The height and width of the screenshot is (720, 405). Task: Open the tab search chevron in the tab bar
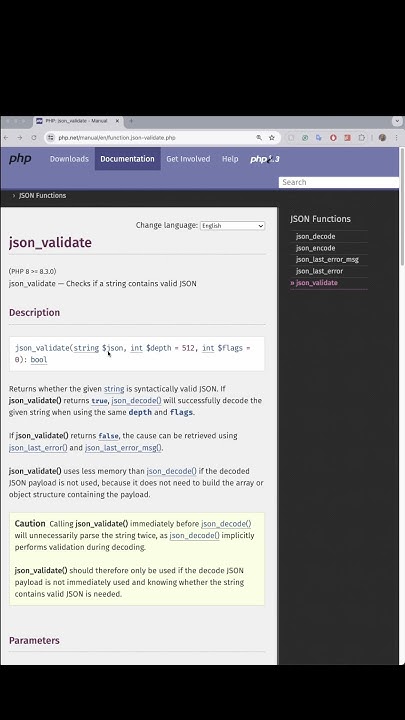click(x=397, y=121)
